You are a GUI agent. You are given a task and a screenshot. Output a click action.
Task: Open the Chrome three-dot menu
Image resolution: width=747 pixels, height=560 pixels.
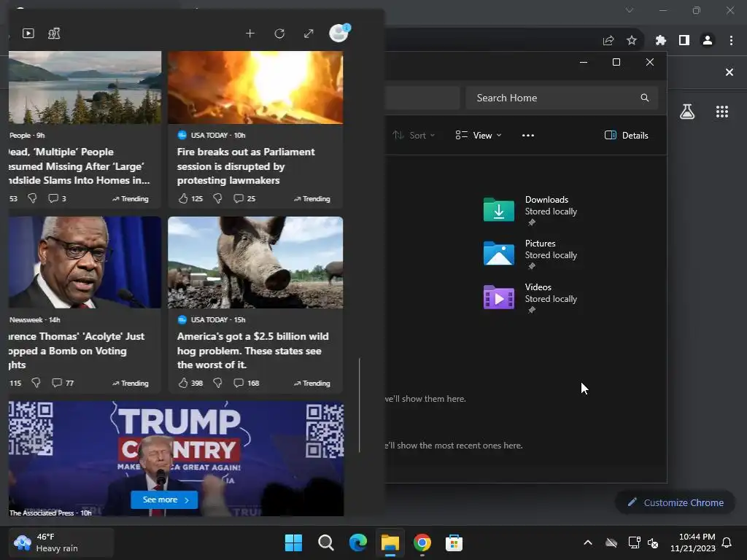click(x=731, y=41)
